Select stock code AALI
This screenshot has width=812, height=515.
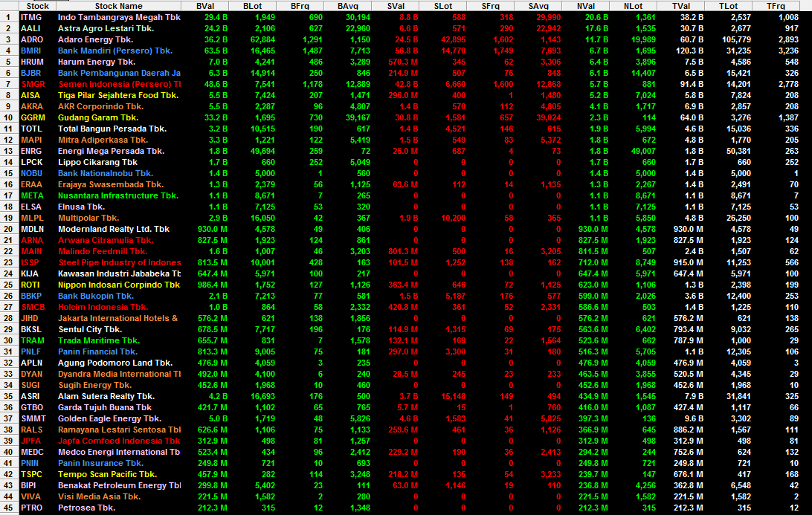pyautogui.click(x=30, y=28)
